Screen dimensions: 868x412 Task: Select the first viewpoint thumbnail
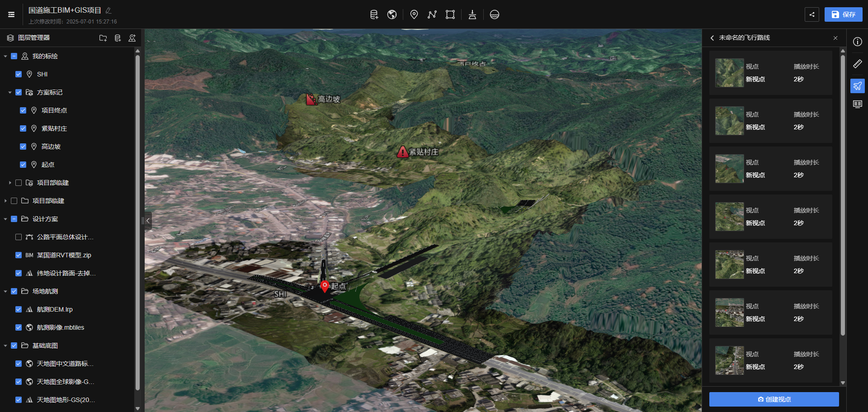tap(729, 73)
